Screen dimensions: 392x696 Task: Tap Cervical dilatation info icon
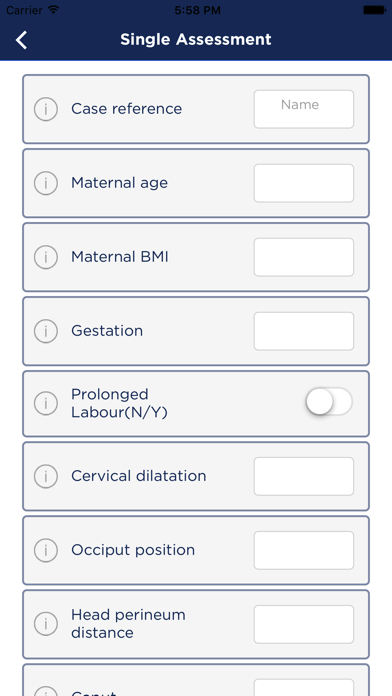tap(46, 476)
